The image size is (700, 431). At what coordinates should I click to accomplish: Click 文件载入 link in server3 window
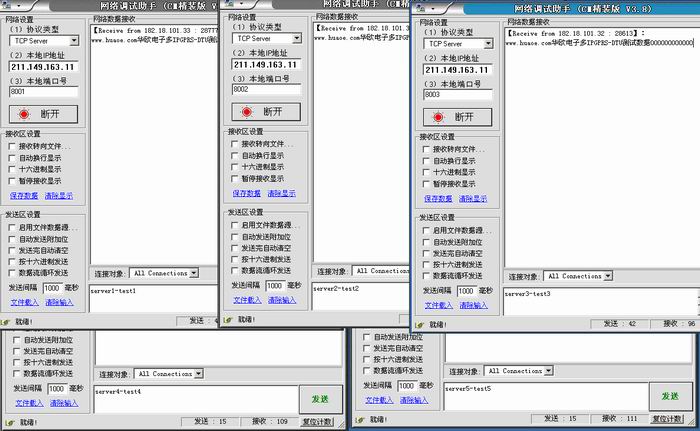click(437, 304)
